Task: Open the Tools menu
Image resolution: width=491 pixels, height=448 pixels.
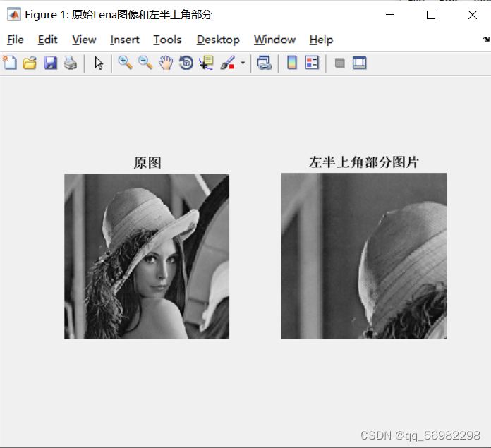Action: click(167, 40)
